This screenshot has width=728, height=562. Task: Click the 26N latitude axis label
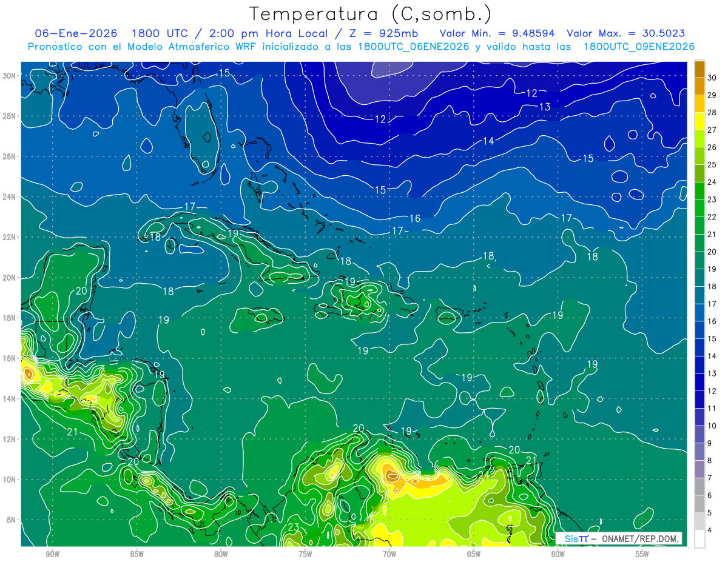[x=10, y=156]
